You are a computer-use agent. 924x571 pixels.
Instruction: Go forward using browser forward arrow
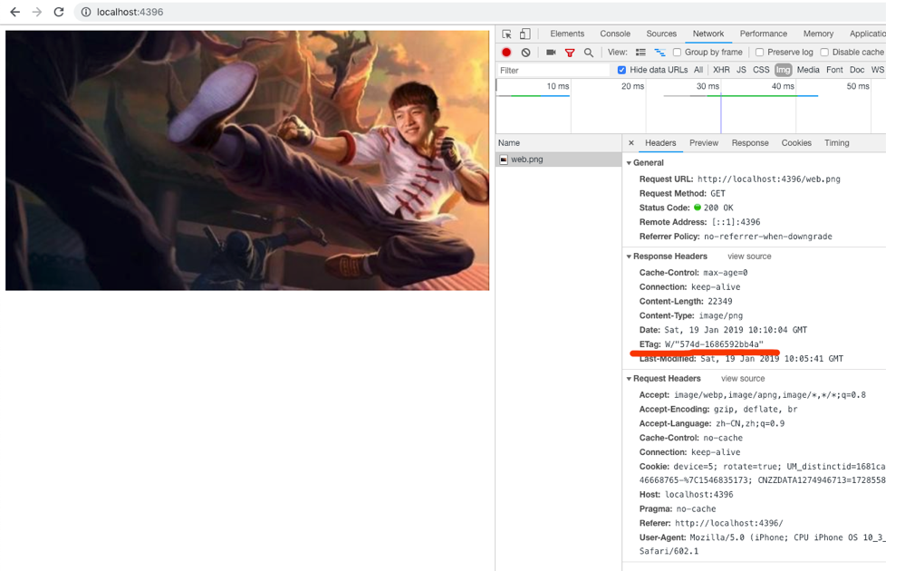pos(37,12)
